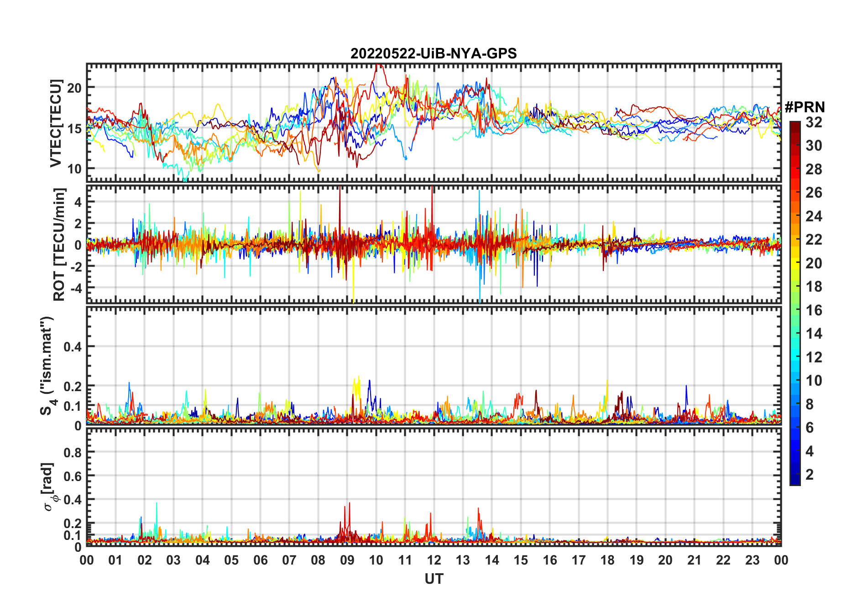Click the #PRN colorbar title

805,107
